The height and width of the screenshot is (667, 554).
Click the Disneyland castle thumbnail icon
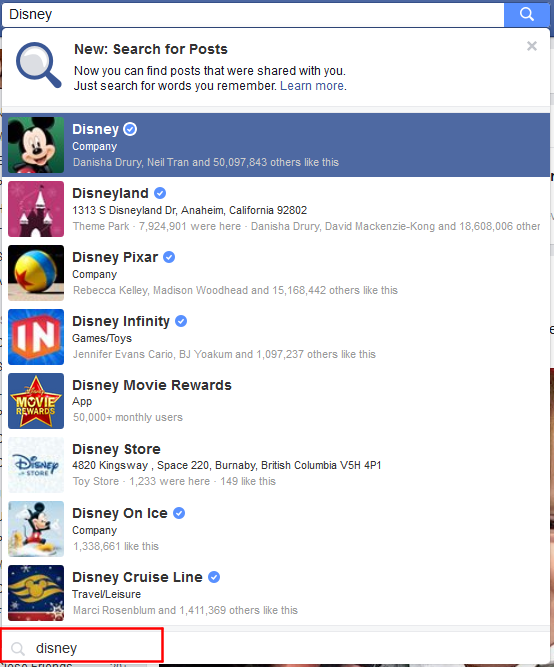pyautogui.click(x=36, y=209)
